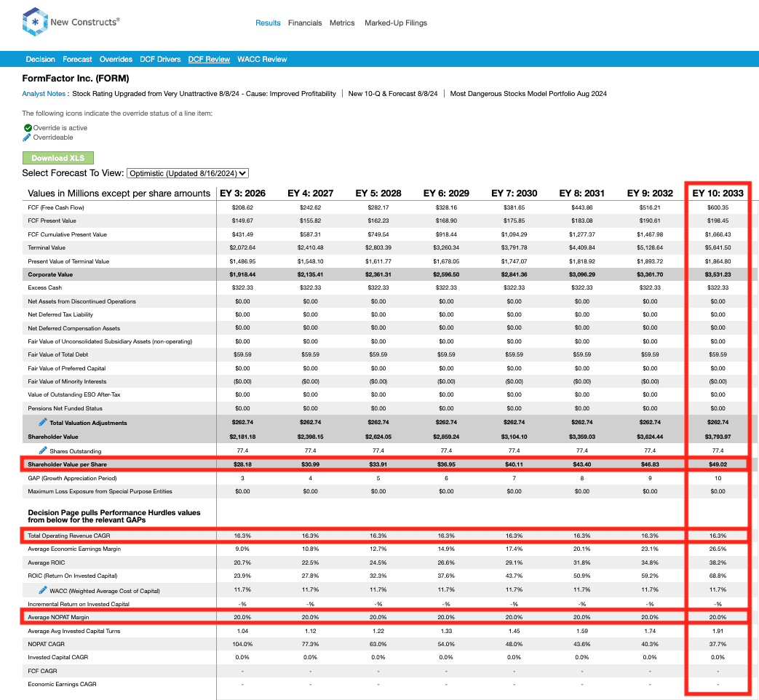759x700 pixels.
Task: Go to the Metrics tab
Action: [342, 23]
